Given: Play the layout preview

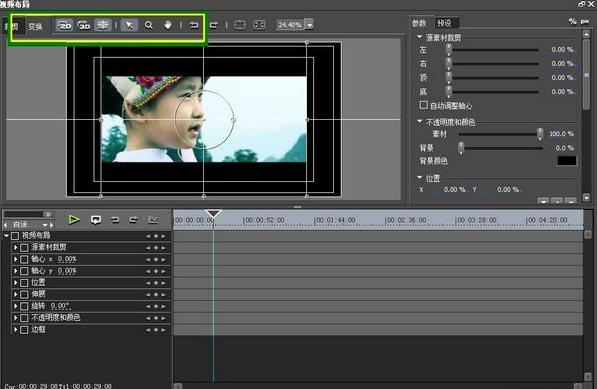Looking at the screenshot, I should point(73,220).
